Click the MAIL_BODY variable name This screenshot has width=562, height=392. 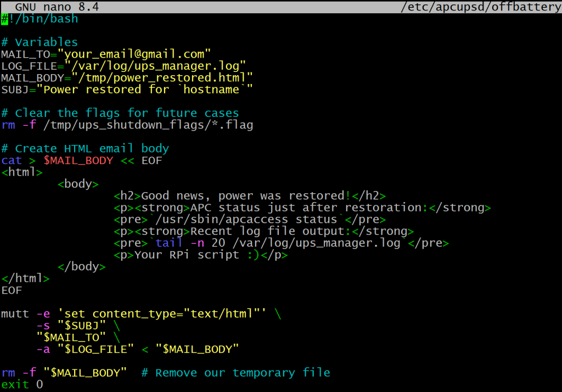tap(30, 77)
